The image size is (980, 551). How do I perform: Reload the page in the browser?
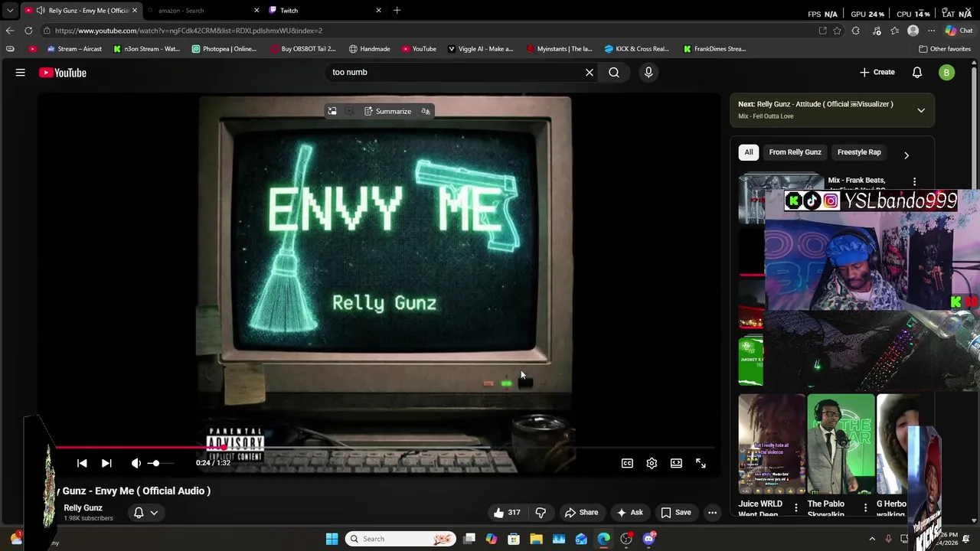(x=28, y=31)
